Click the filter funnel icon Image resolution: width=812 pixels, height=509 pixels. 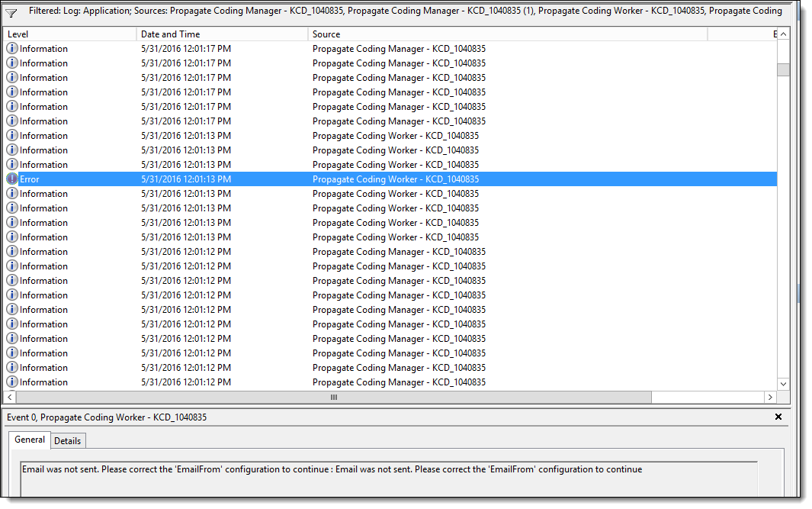click(11, 12)
